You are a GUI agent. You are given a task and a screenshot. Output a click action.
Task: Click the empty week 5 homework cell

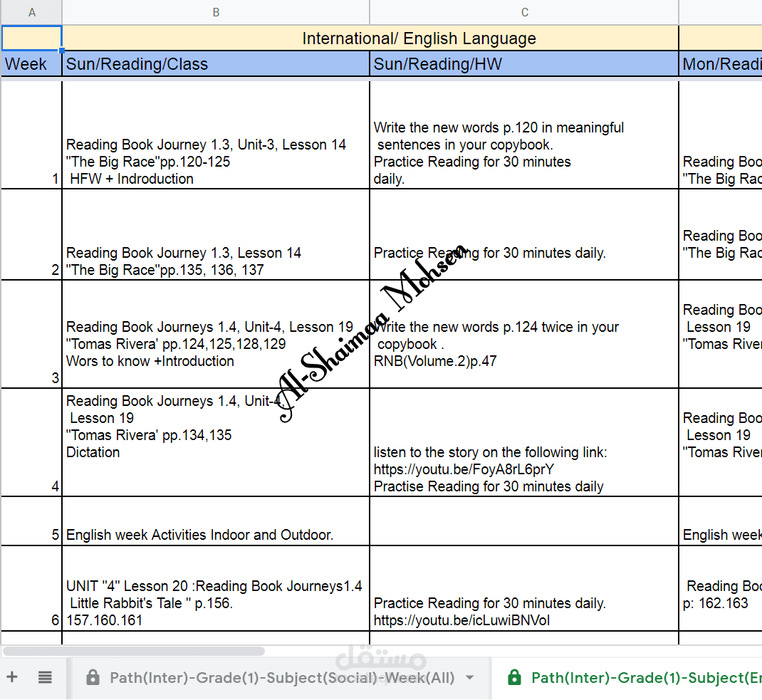[x=524, y=521]
